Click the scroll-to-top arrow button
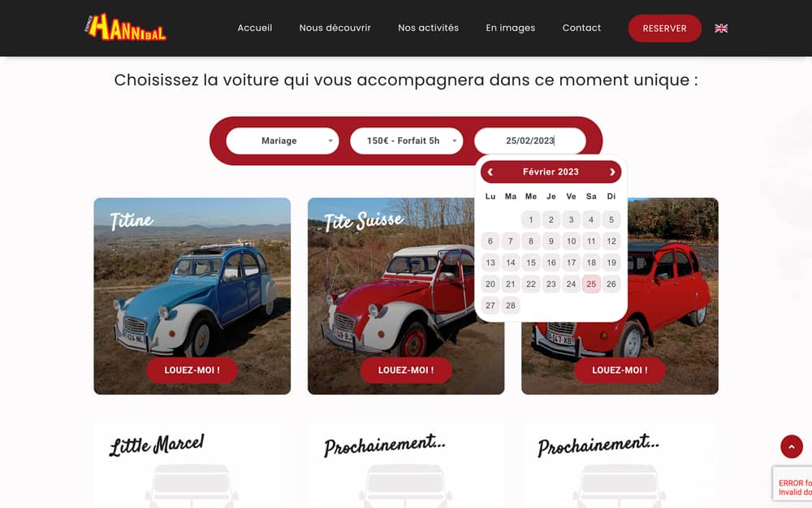The width and height of the screenshot is (812, 508). pos(791,446)
